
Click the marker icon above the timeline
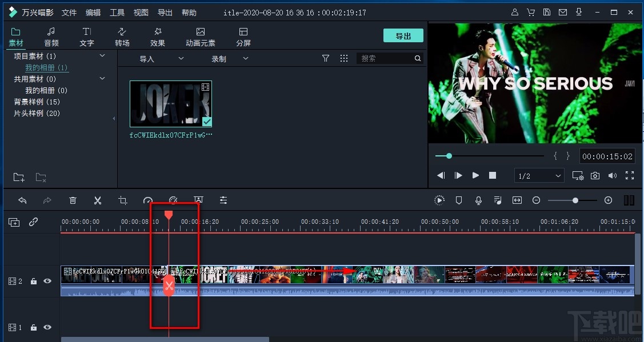(459, 200)
